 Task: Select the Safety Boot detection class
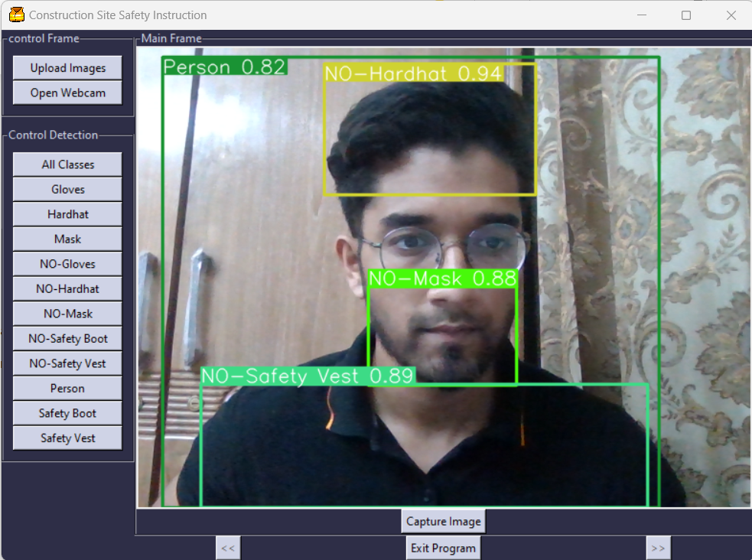[x=68, y=413]
